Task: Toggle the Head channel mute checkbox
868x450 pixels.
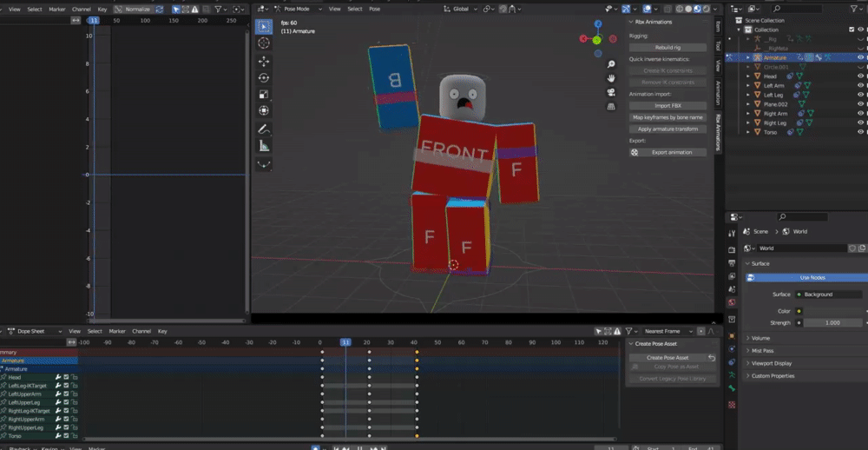Action: pos(66,377)
